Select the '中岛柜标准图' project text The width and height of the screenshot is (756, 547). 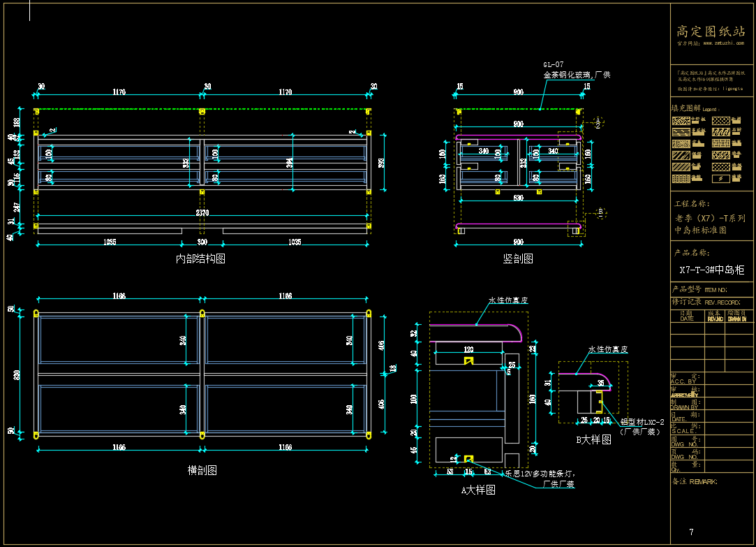(700, 230)
